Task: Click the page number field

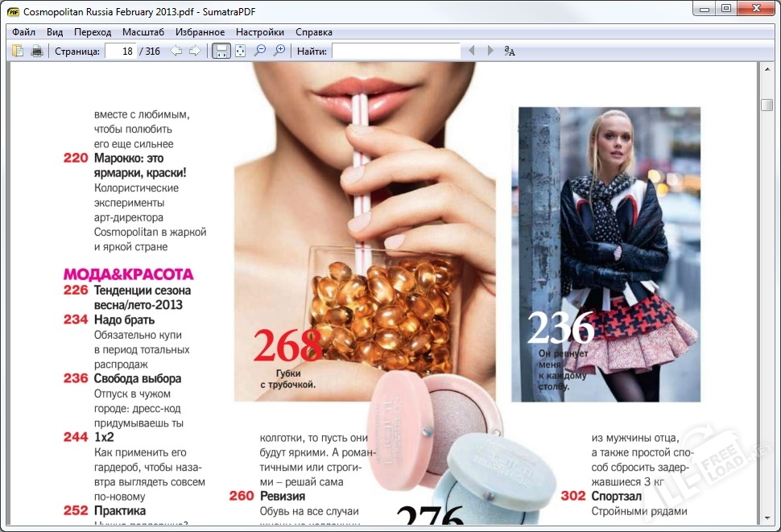Action: (121, 52)
